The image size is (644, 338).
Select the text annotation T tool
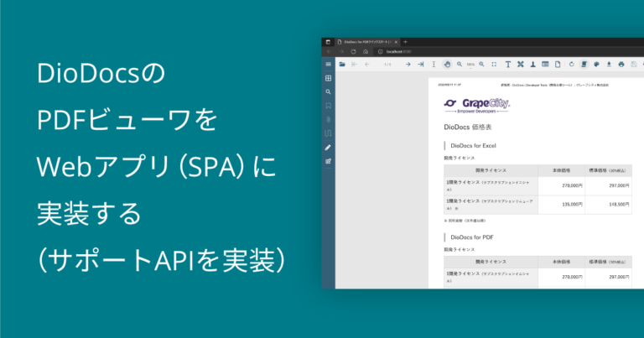click(x=508, y=65)
